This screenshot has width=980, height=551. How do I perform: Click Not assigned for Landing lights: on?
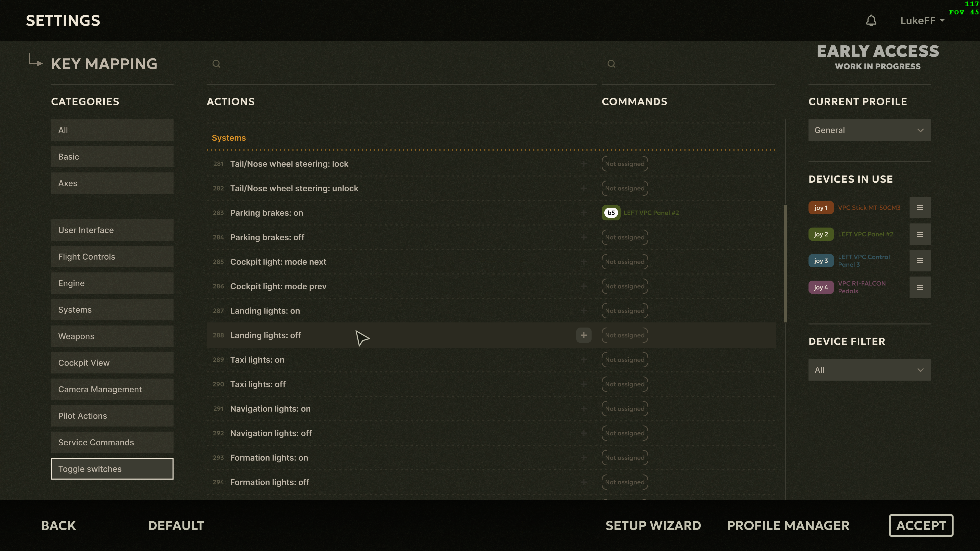[625, 311]
